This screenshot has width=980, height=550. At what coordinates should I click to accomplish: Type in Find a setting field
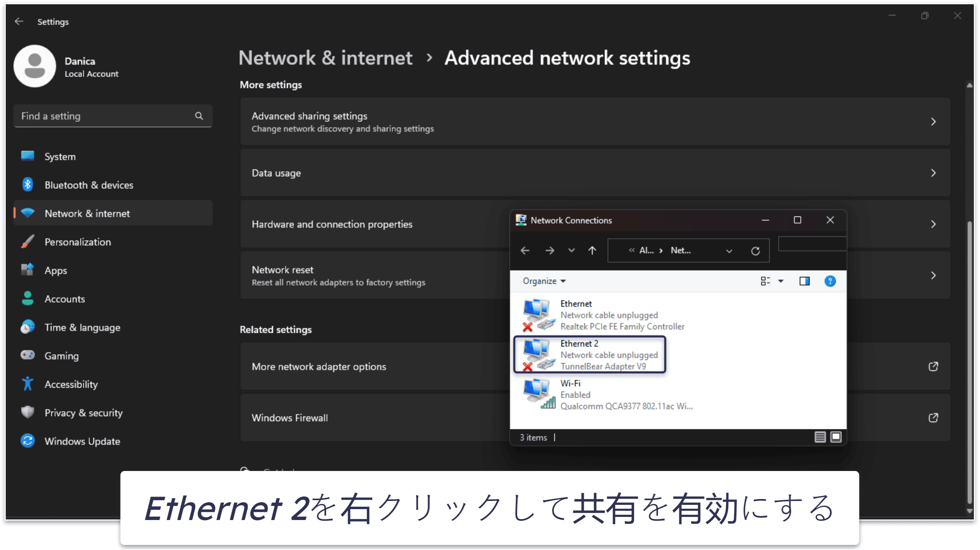click(113, 116)
